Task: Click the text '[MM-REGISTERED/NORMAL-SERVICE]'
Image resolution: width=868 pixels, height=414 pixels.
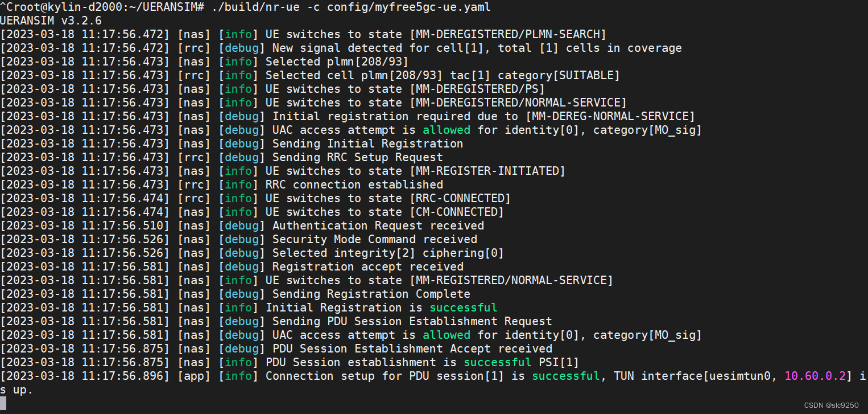Action: coord(511,280)
